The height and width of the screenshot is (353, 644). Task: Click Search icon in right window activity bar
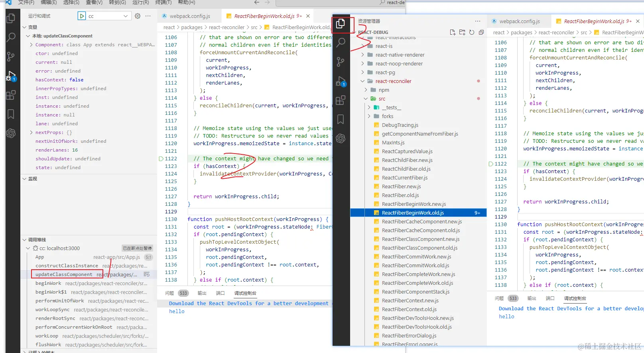point(341,42)
